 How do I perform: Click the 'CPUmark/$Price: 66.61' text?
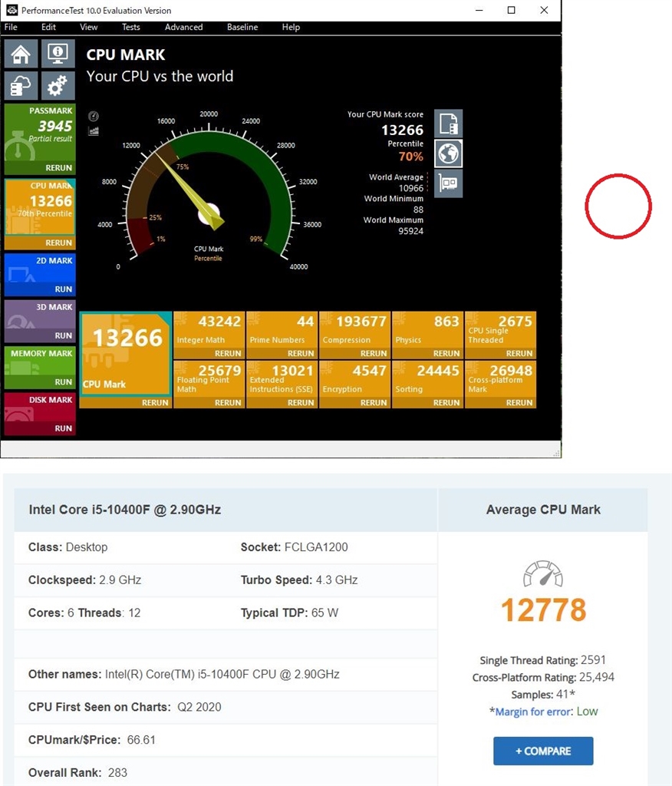92,740
